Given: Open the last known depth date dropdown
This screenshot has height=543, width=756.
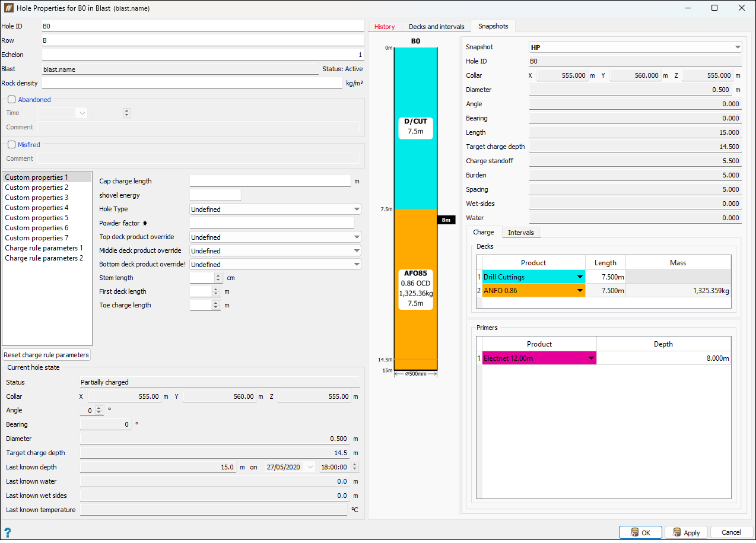Looking at the screenshot, I should (x=312, y=467).
